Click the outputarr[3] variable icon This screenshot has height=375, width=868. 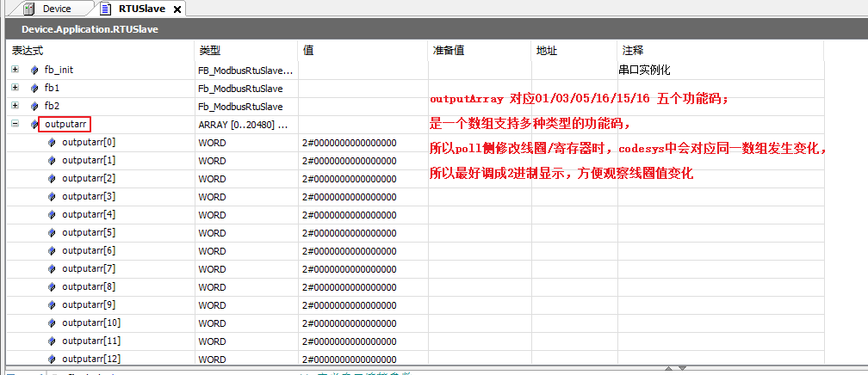tap(52, 197)
